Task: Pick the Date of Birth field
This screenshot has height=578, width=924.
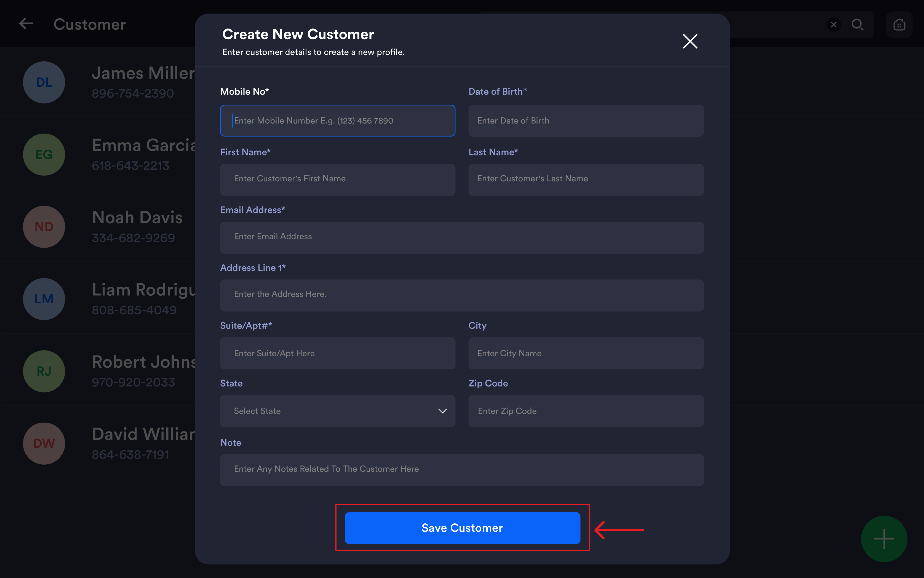Action: pyautogui.click(x=586, y=120)
